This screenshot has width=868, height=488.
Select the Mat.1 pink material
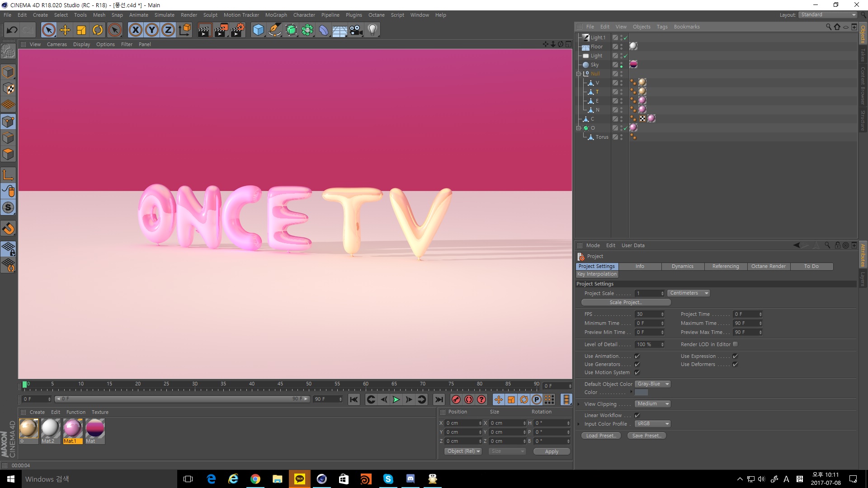72,431
